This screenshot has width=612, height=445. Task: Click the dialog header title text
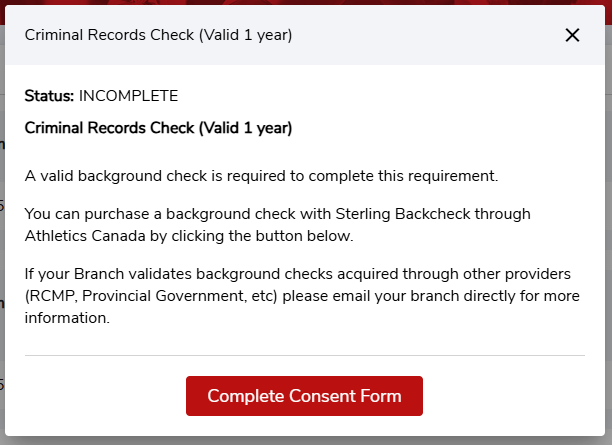tap(158, 35)
